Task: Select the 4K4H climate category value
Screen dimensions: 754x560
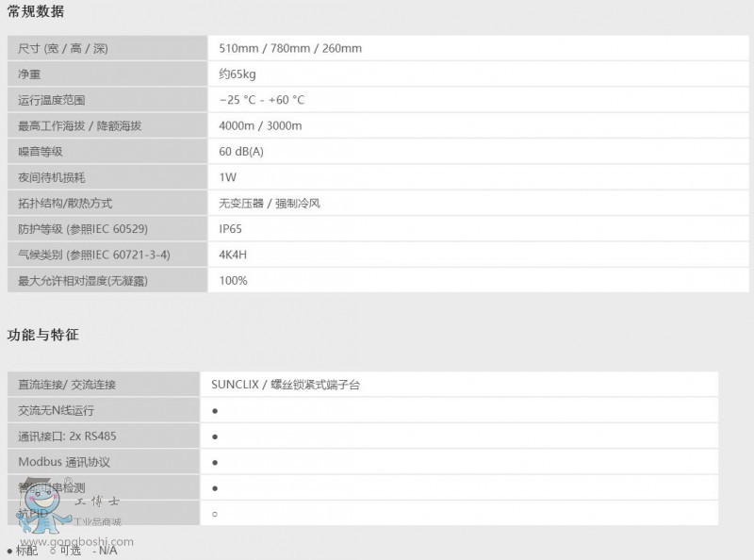Action: pyautogui.click(x=233, y=255)
